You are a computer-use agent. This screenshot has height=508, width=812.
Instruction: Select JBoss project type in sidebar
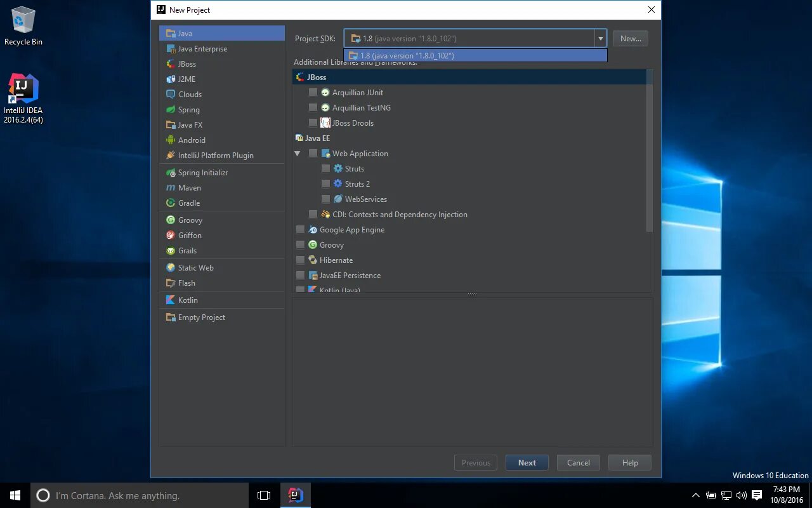(x=222, y=63)
